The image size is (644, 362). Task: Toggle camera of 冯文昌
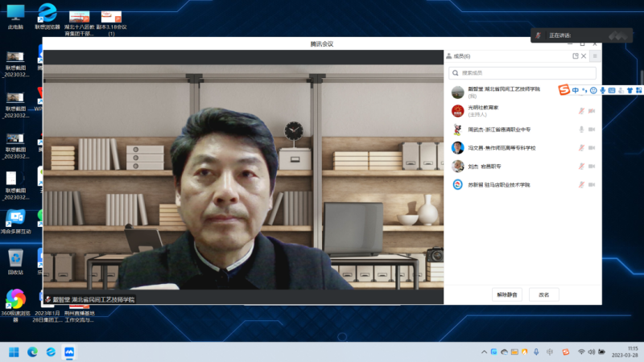(x=592, y=148)
